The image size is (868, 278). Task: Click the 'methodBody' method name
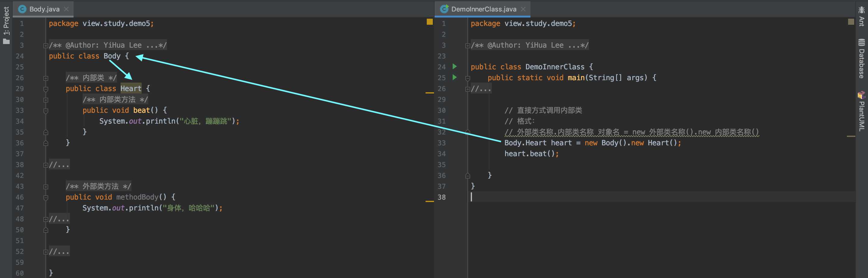coord(137,197)
